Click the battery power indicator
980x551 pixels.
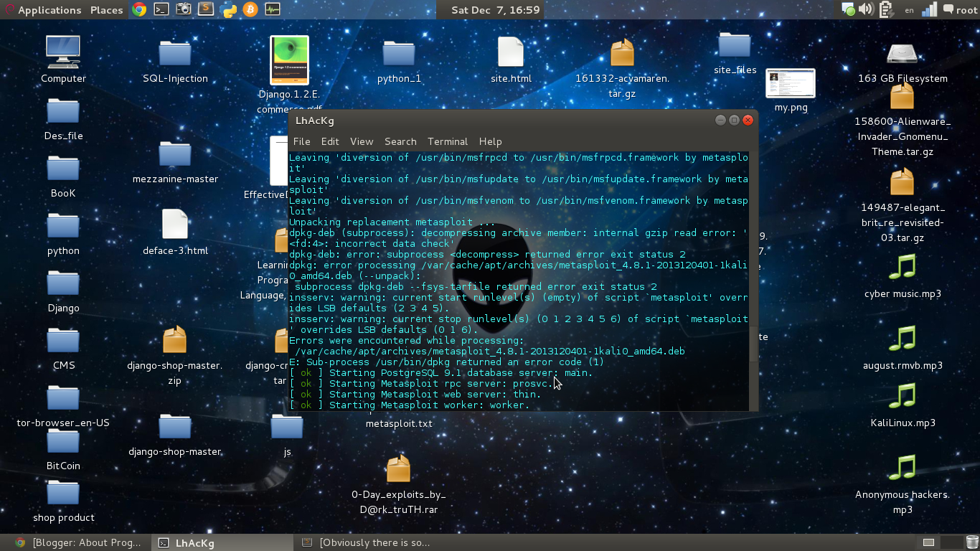point(885,9)
